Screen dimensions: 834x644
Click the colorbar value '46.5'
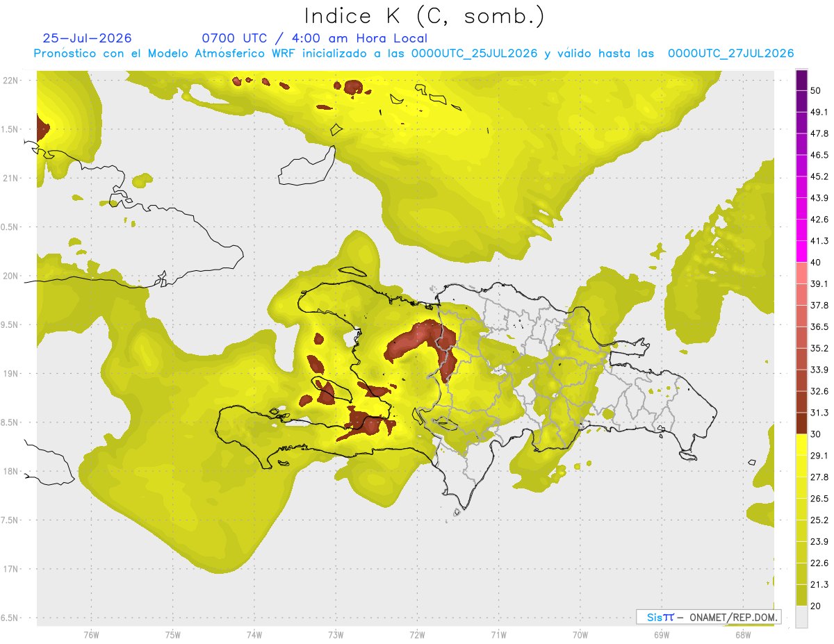pyautogui.click(x=819, y=155)
